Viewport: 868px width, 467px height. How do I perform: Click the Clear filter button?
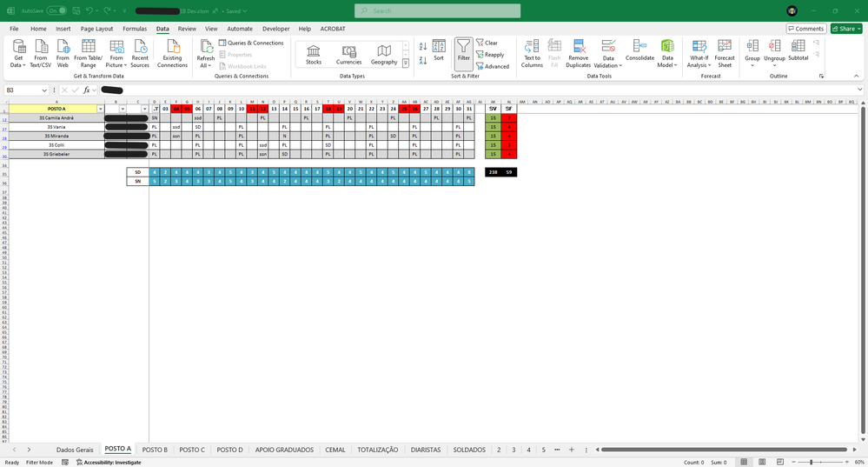tap(487, 43)
